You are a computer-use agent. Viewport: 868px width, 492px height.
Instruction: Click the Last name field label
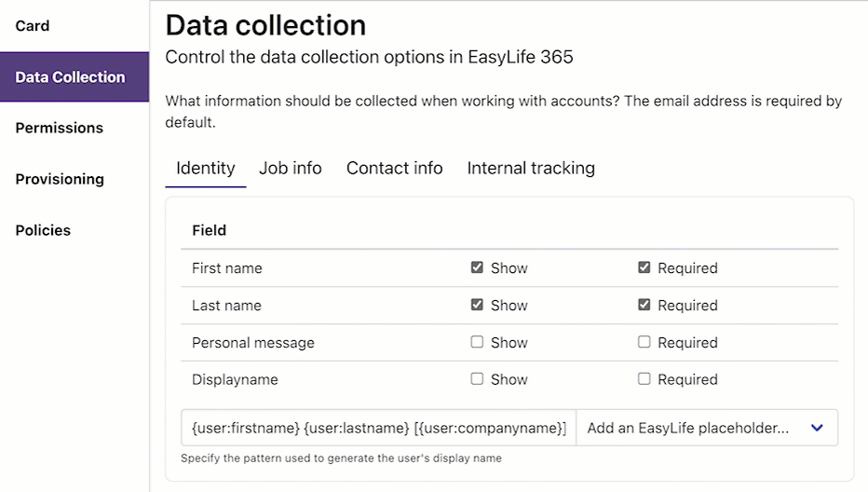point(226,306)
